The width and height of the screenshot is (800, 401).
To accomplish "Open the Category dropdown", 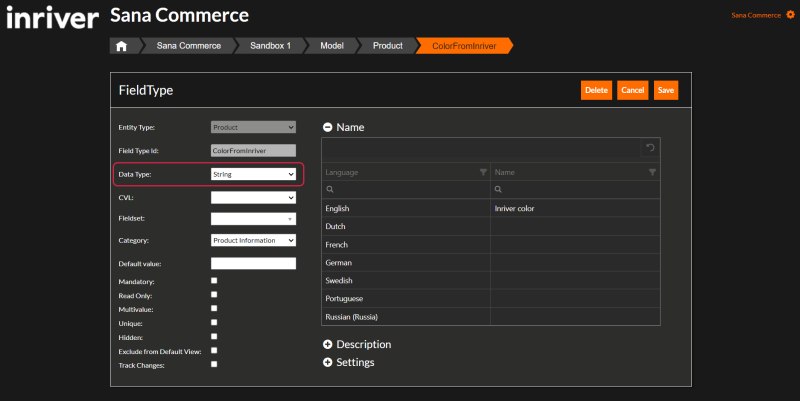I will 253,240.
